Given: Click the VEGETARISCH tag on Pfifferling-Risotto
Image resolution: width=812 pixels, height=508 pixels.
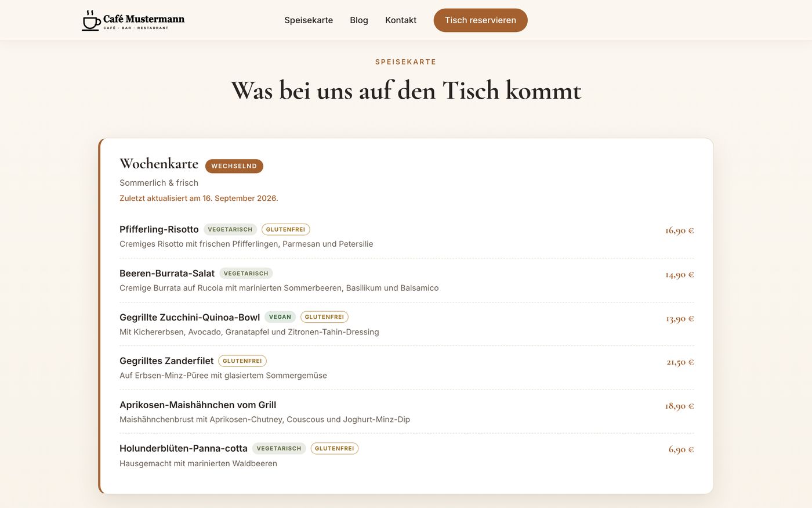Looking at the screenshot, I should (230, 229).
